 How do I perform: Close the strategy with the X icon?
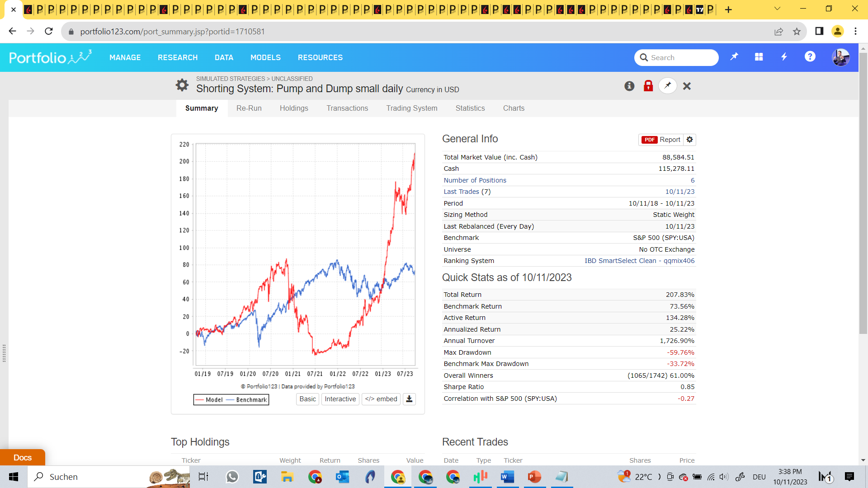(x=687, y=86)
